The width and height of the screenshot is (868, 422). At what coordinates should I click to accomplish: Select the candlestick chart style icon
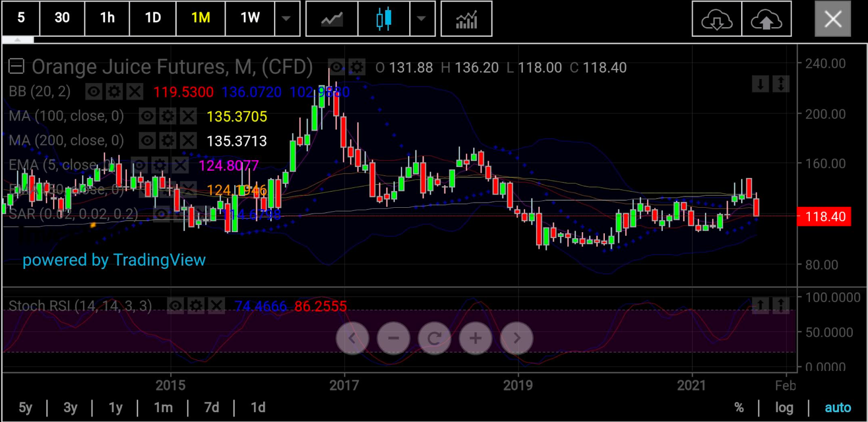point(384,19)
